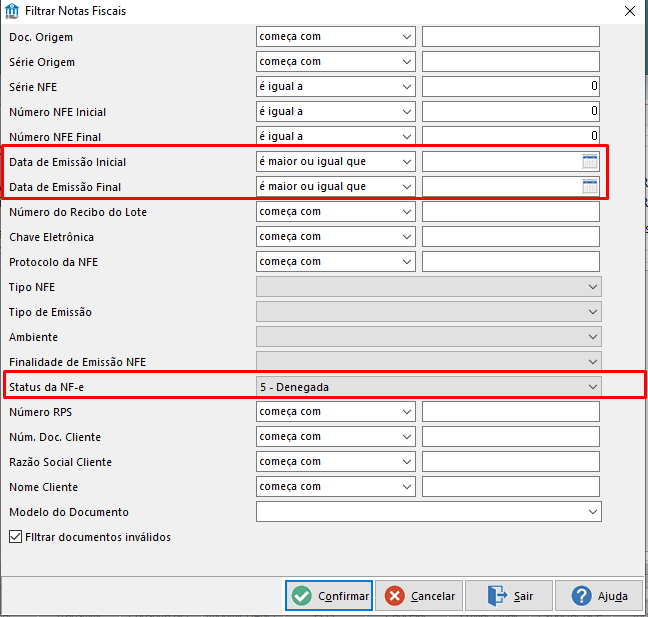Expand the Tipo NFE dropdown
The width and height of the screenshot is (648, 617).
coord(429,287)
